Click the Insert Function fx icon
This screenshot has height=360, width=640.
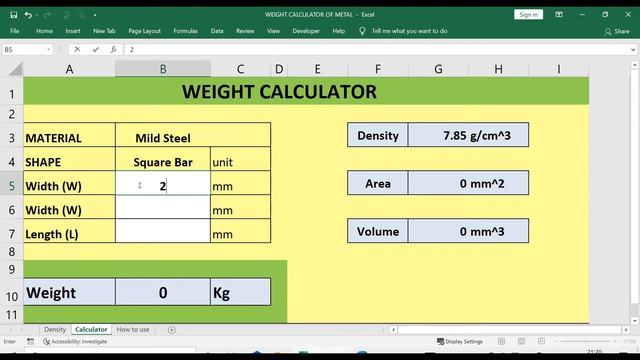click(113, 50)
